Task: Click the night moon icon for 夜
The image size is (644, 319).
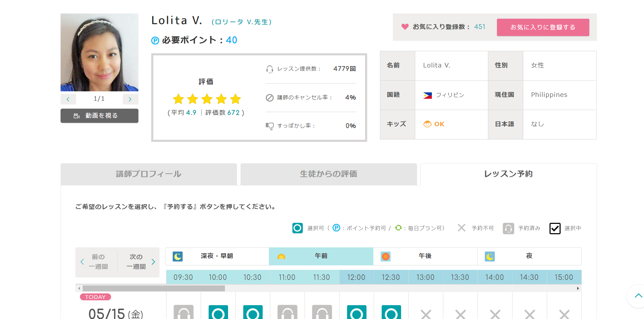Action: tap(490, 256)
